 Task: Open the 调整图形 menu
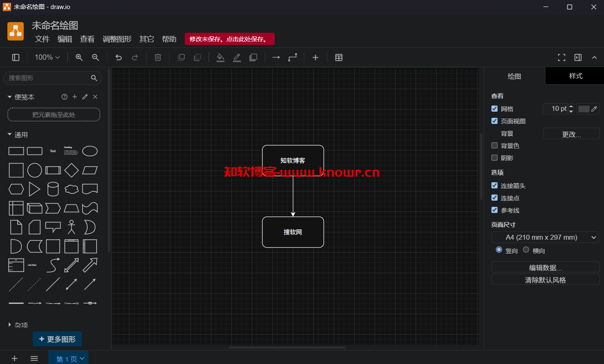[117, 39]
